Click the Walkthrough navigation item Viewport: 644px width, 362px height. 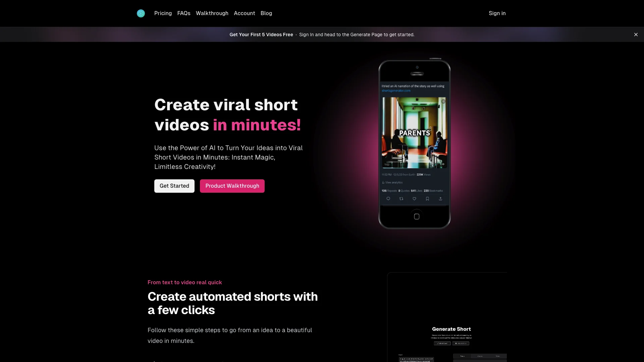pos(212,13)
